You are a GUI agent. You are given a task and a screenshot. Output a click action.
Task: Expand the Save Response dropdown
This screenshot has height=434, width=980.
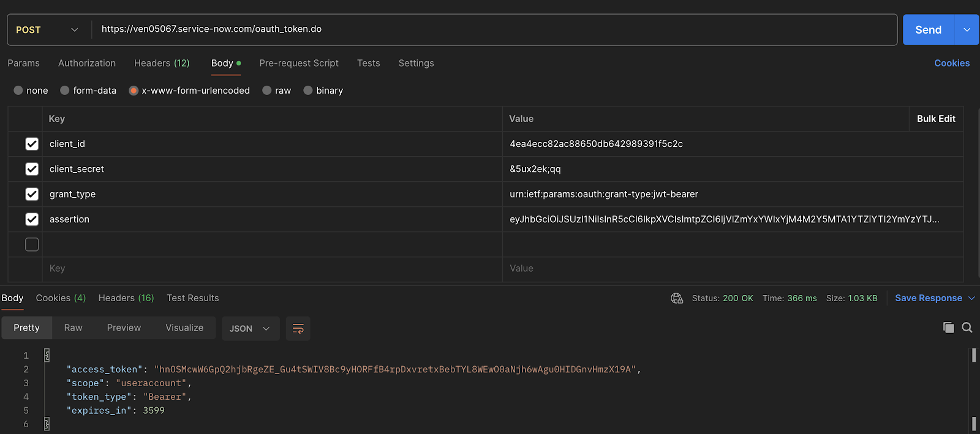971,298
